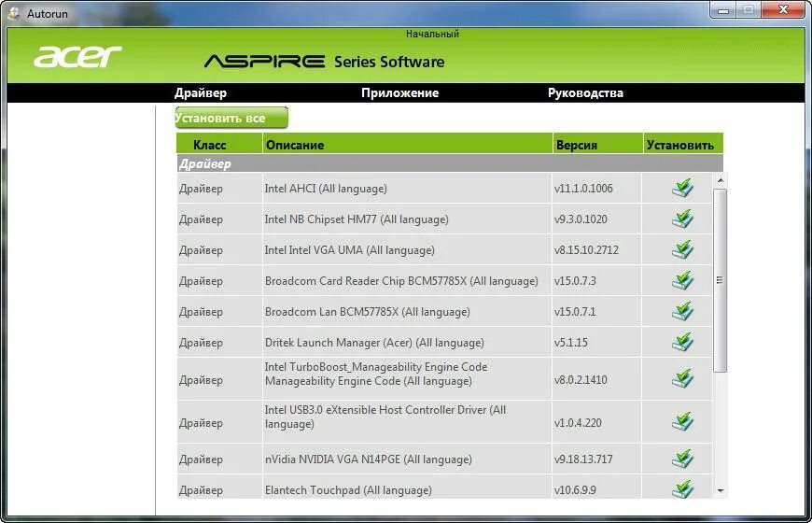
Task: Click install icon for Dritek Launch Manager
Action: [x=682, y=342]
